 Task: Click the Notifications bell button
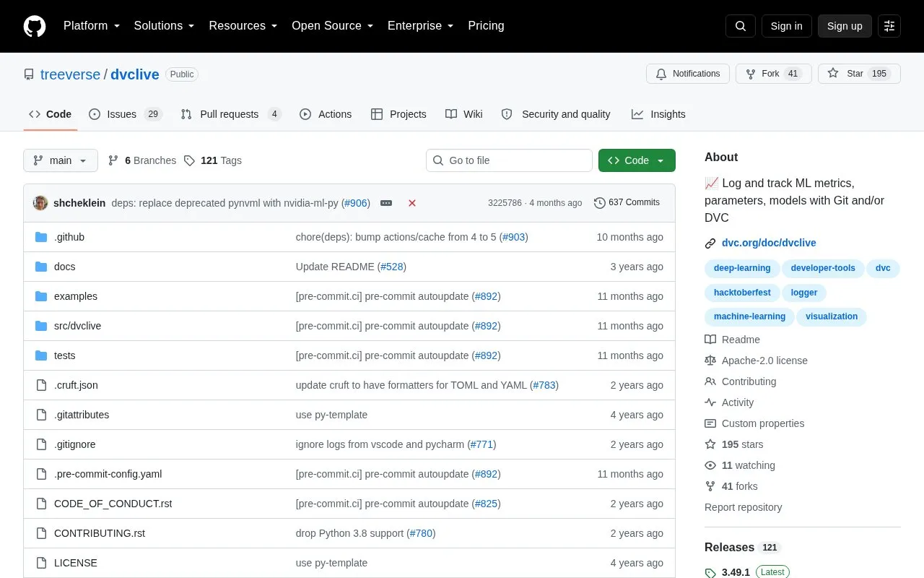pos(688,74)
